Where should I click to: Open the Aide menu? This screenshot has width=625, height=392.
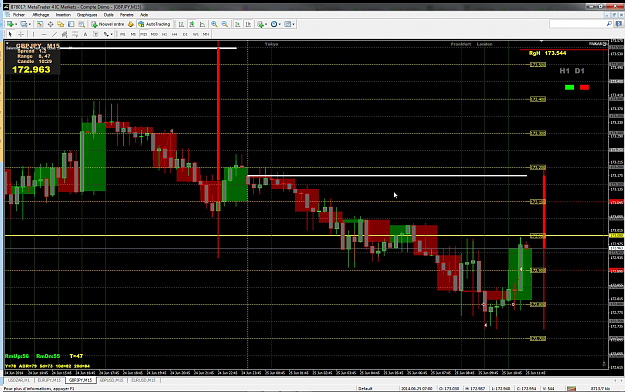pyautogui.click(x=144, y=15)
